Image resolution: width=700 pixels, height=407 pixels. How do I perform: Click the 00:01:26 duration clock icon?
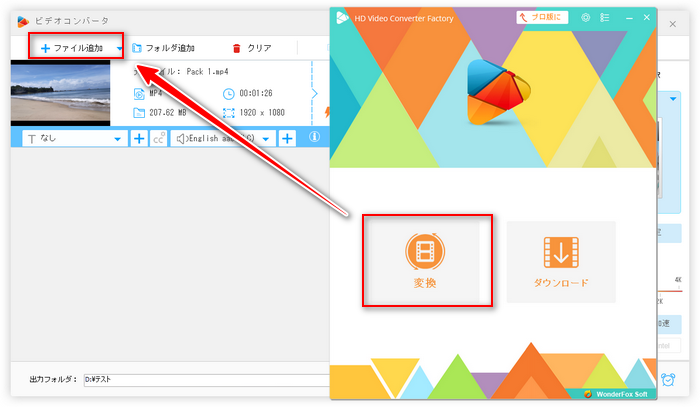point(228,94)
